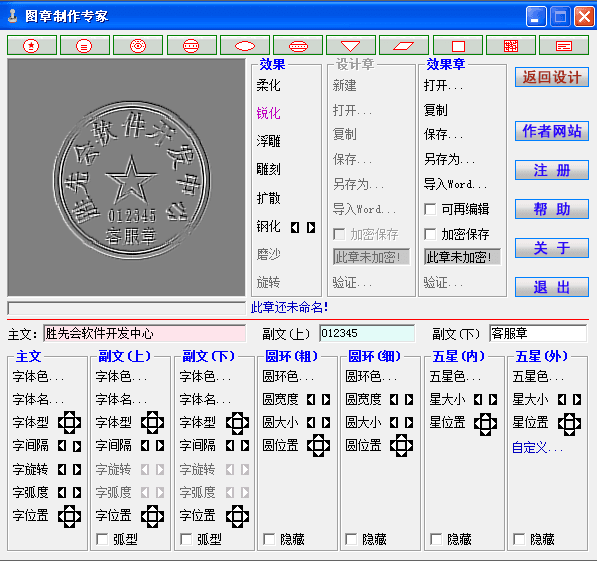597x561 pixels.
Task: Select the round star seal template
Action: (32, 46)
